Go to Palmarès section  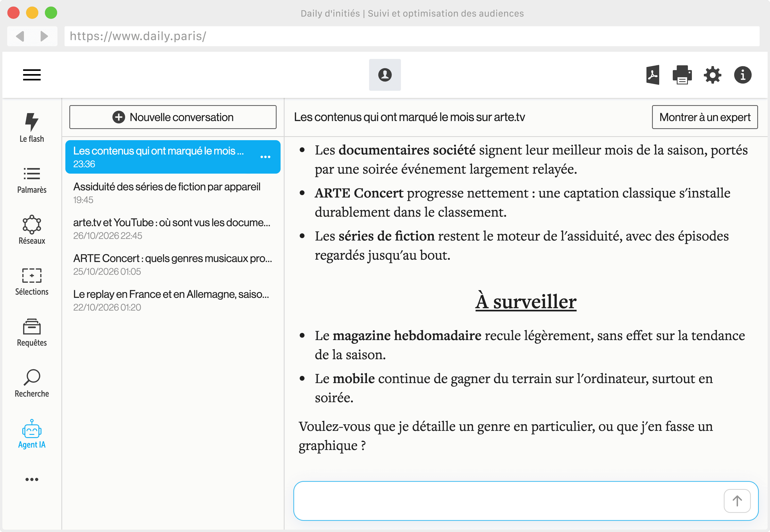click(32, 180)
